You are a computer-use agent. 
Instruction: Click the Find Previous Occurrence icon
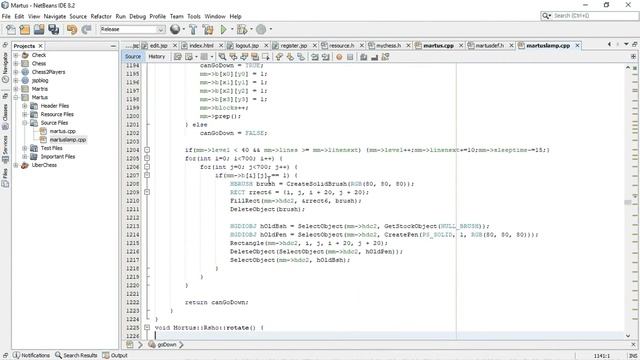[x=233, y=57]
